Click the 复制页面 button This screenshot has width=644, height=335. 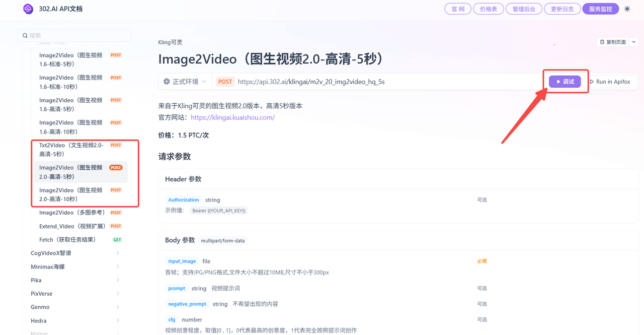tap(612, 42)
